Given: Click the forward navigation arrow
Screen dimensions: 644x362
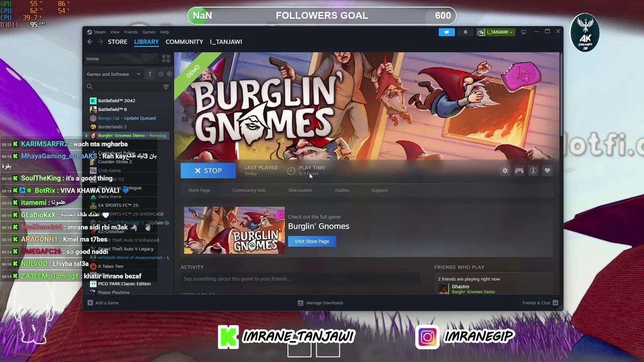Looking at the screenshot, I should point(101,42).
